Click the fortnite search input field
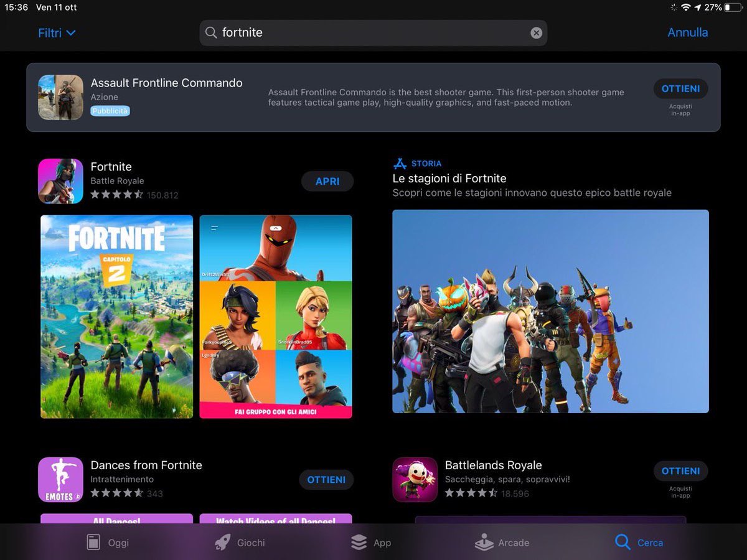747x560 pixels. pyautogui.click(x=374, y=33)
